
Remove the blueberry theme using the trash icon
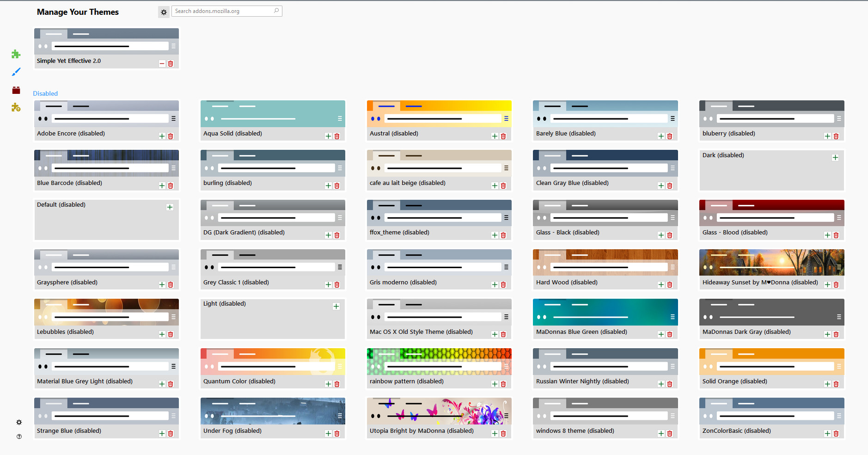[836, 136]
